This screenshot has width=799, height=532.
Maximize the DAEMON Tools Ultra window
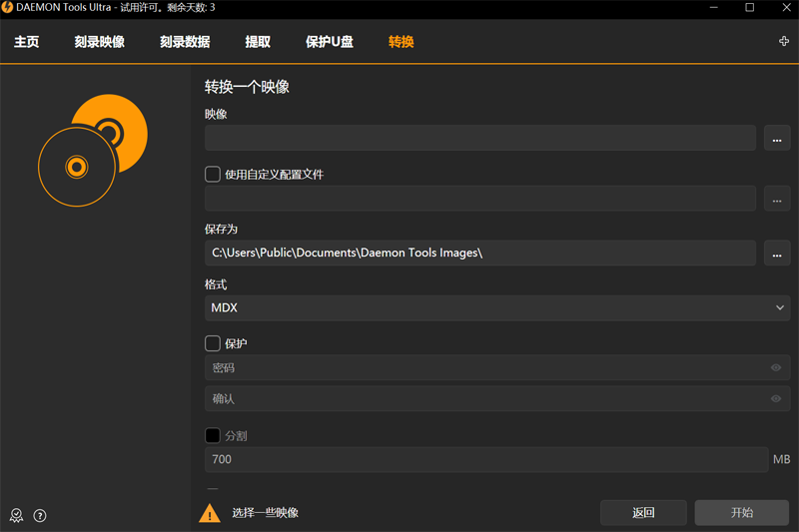pos(750,8)
